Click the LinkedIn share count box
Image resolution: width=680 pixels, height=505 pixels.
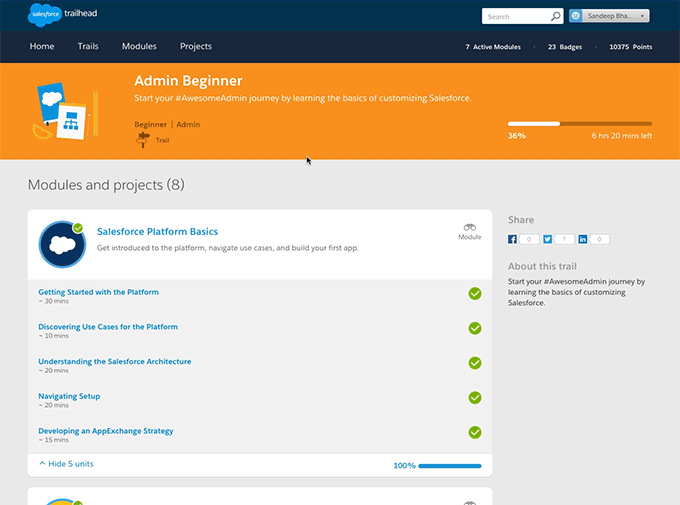(x=599, y=239)
